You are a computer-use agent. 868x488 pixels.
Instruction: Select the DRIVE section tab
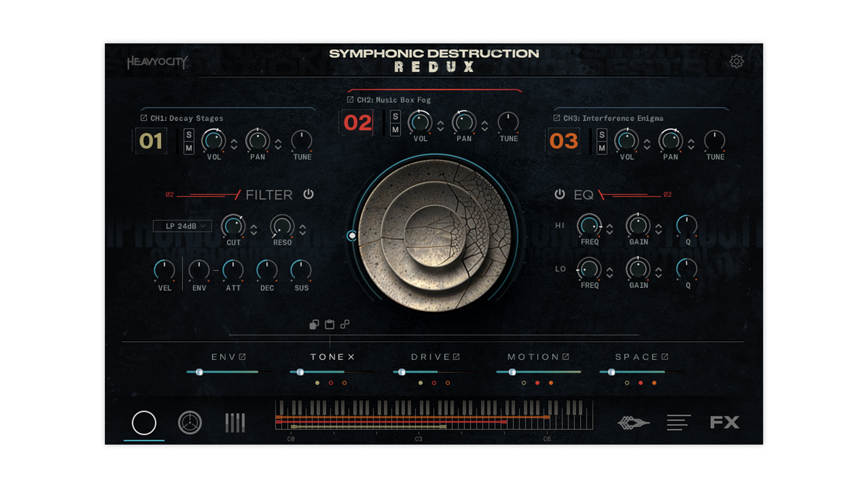click(430, 357)
